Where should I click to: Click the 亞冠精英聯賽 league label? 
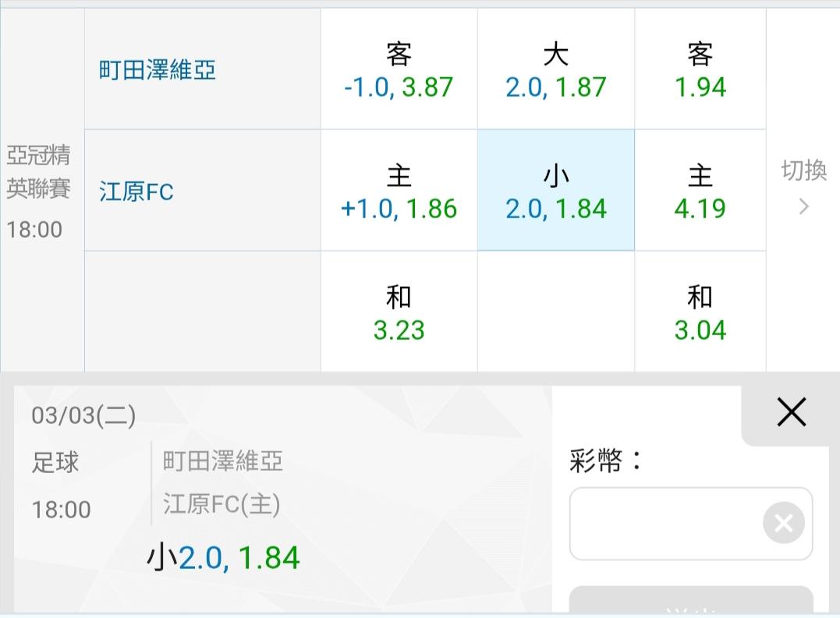coord(39,172)
